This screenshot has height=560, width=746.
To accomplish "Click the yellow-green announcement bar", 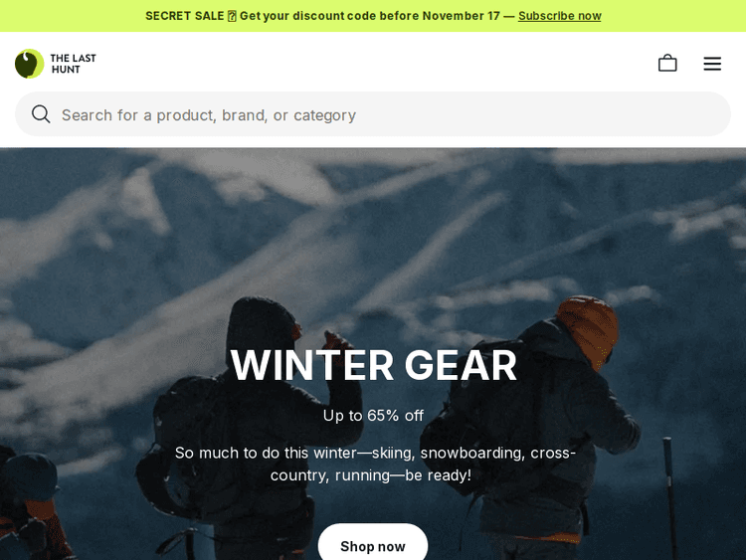I will pyautogui.click(x=373, y=16).
